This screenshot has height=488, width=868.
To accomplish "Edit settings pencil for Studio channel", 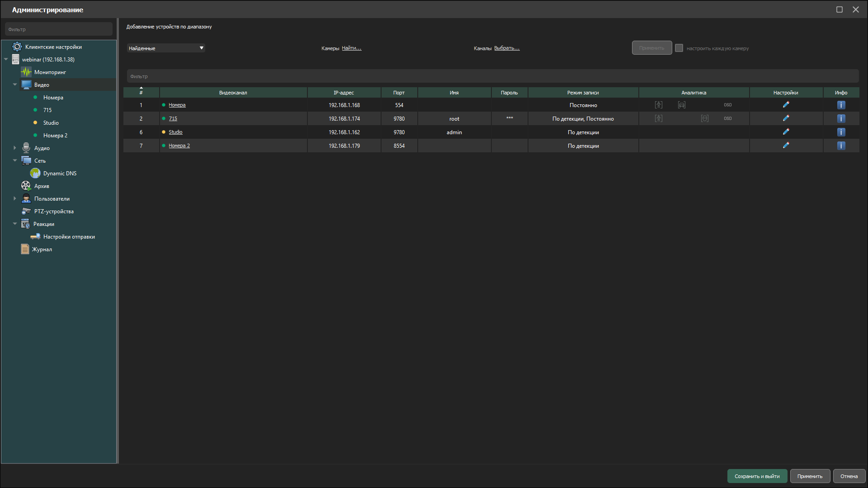I will (786, 132).
